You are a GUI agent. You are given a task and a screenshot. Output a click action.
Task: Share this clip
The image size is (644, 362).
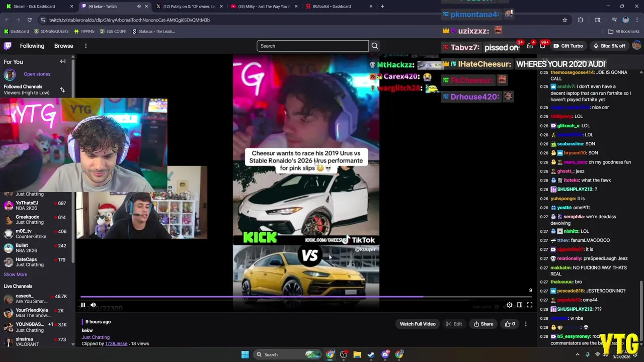tap(484, 324)
